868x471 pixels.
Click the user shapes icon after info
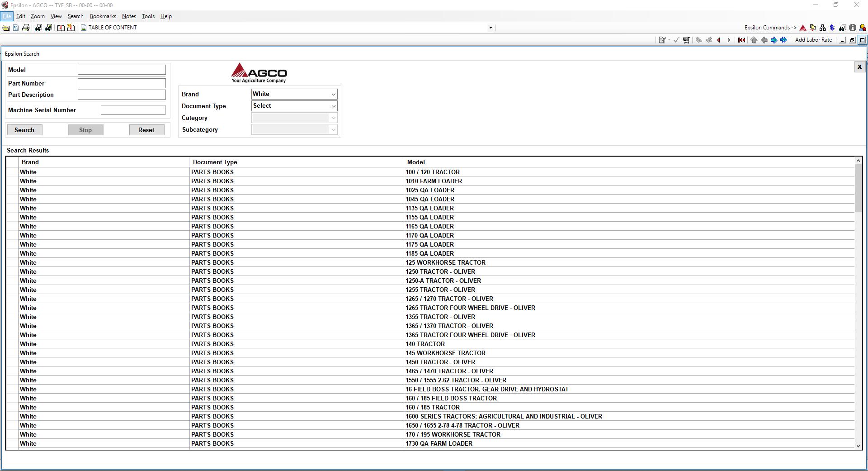(x=862, y=28)
